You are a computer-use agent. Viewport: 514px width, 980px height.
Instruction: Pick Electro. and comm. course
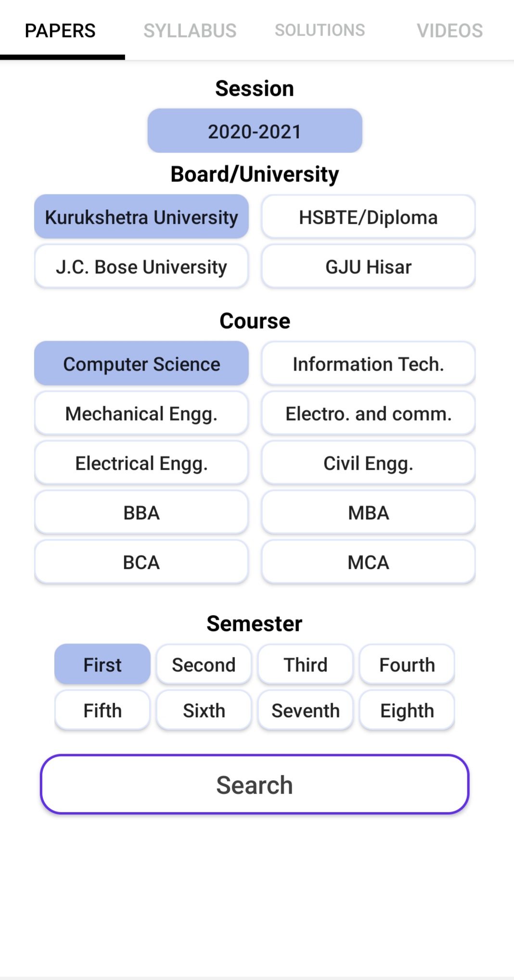pos(368,413)
